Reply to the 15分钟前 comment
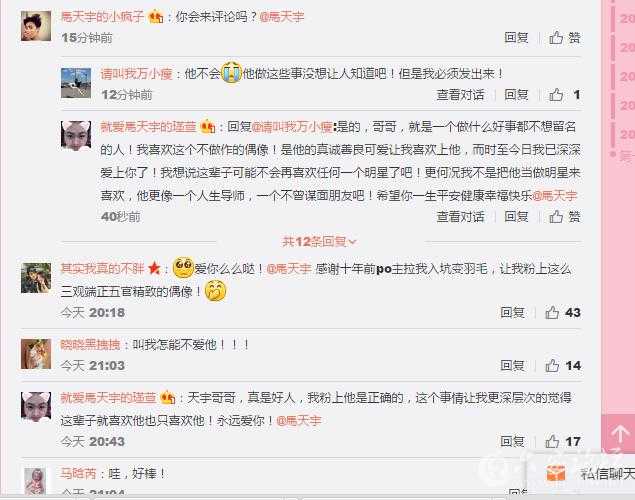Image resolution: width=635 pixels, height=500 pixels. (516, 38)
